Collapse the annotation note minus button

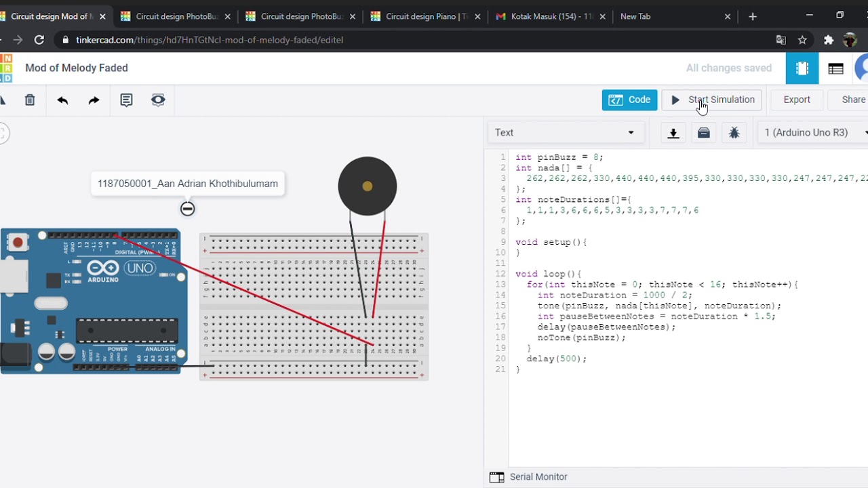point(188,209)
